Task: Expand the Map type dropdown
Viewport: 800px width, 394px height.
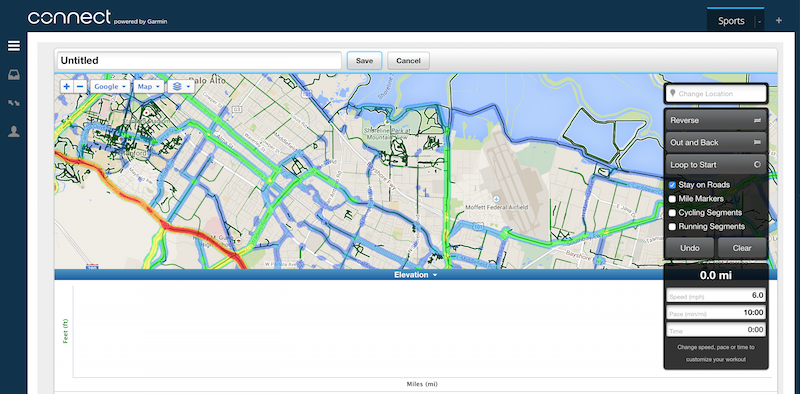Action: [x=148, y=87]
